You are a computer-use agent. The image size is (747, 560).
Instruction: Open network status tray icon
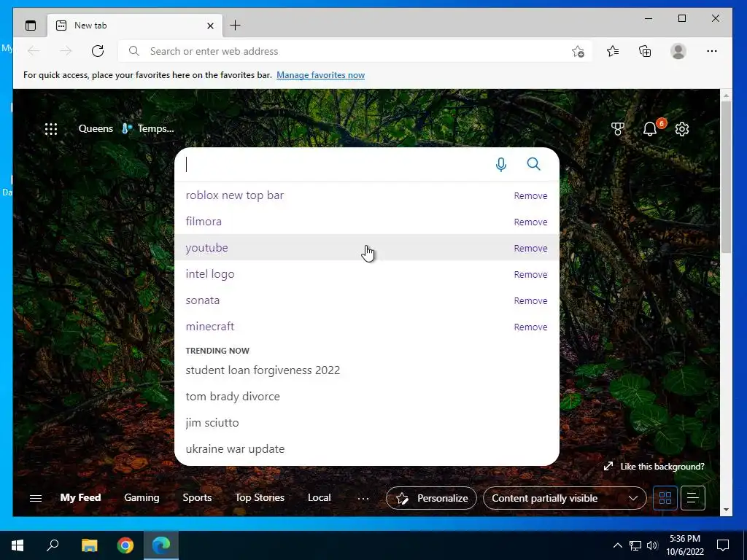point(635,545)
